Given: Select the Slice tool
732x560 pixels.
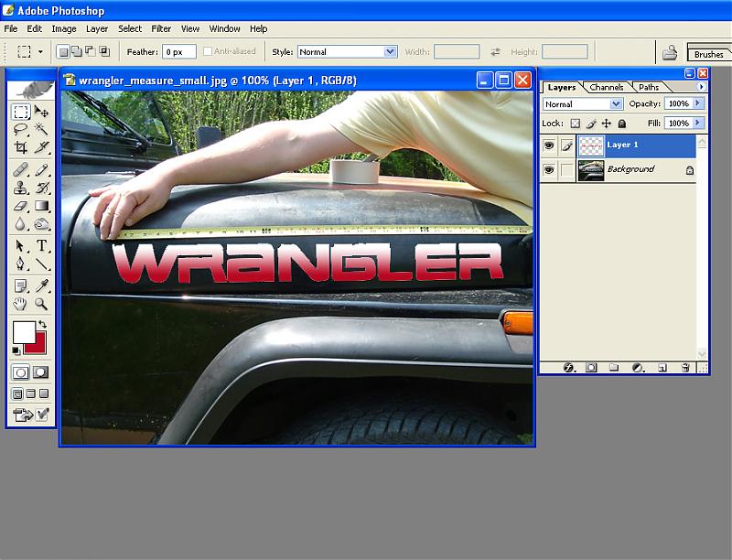Looking at the screenshot, I should tap(41, 147).
